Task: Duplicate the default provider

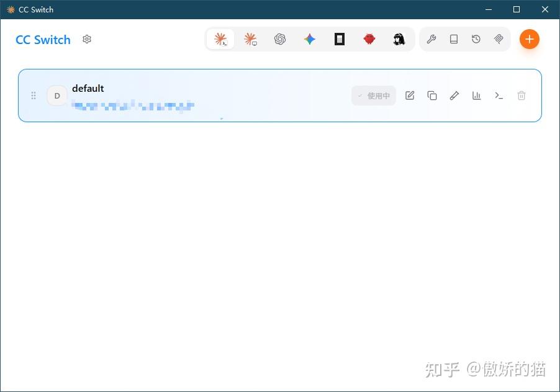Action: coord(432,96)
